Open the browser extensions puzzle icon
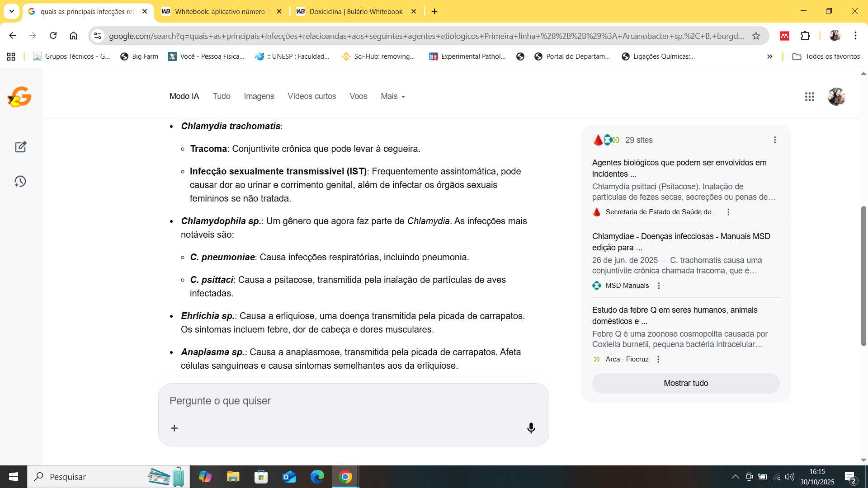This screenshot has height=488, width=868. click(805, 36)
